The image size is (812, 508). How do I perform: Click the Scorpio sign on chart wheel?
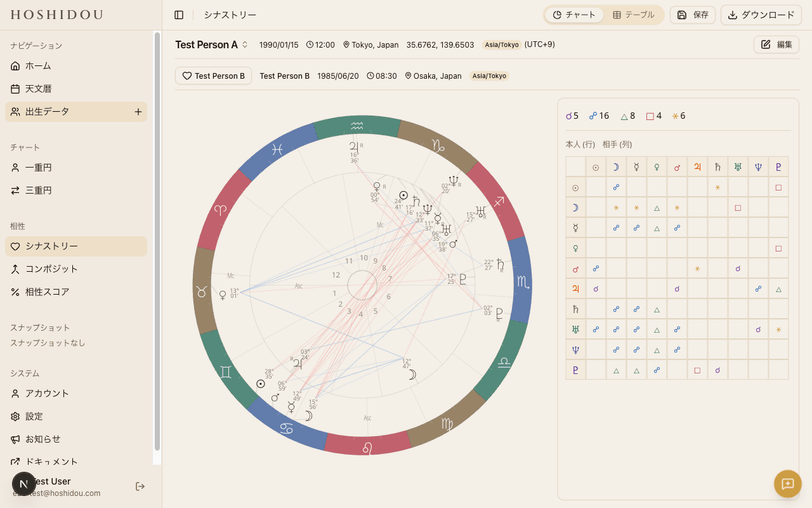pyautogui.click(x=523, y=281)
